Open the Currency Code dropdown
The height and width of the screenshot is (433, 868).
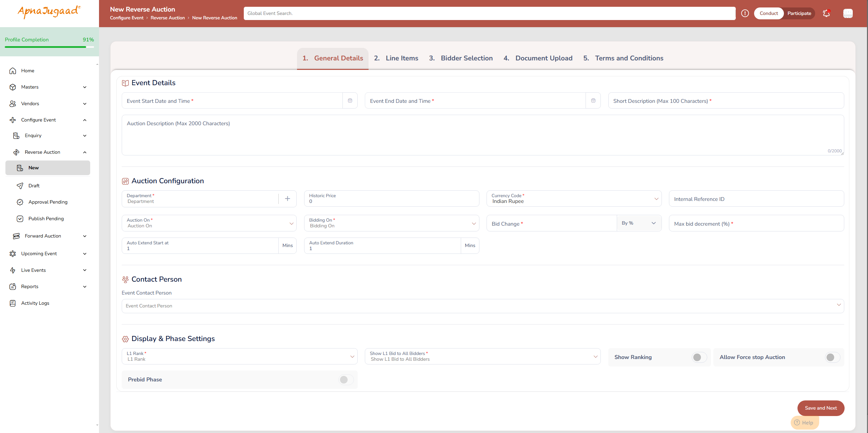click(x=574, y=199)
